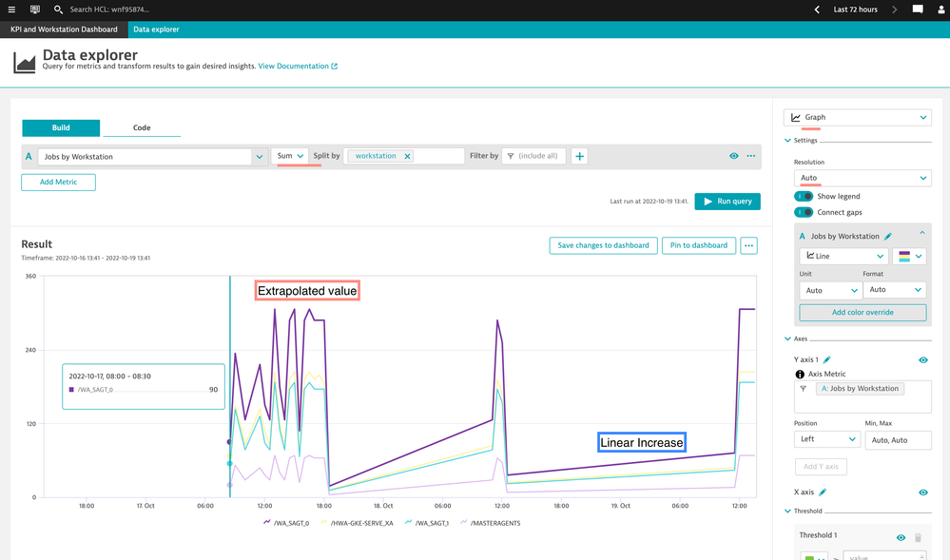Open the line color palette picker
Screen dimensions: 950x560
point(910,257)
